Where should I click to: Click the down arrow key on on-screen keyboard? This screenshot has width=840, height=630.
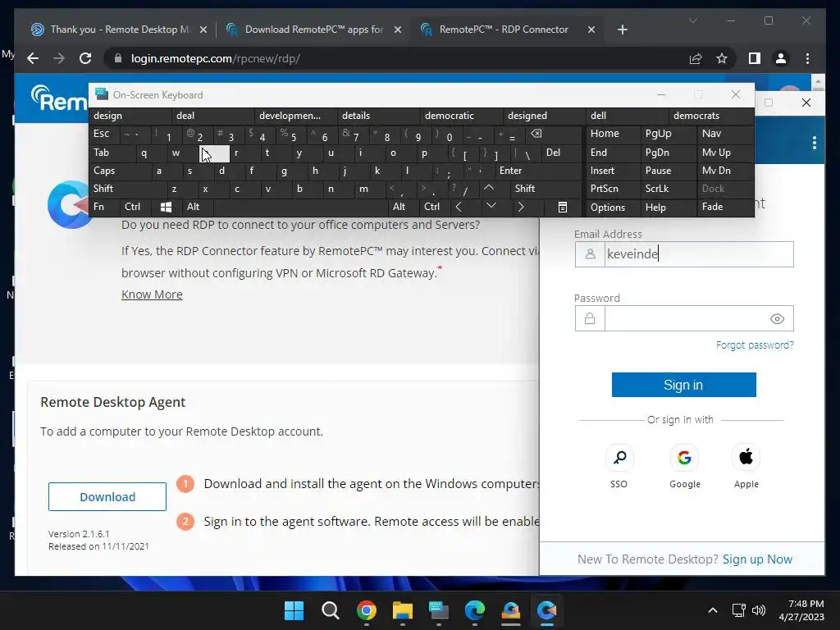click(491, 206)
